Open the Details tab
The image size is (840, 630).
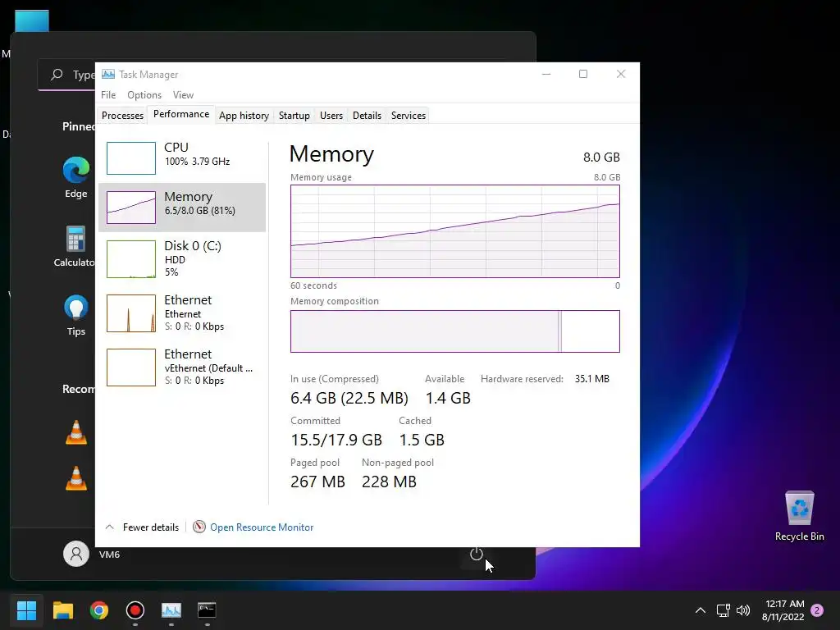click(367, 115)
